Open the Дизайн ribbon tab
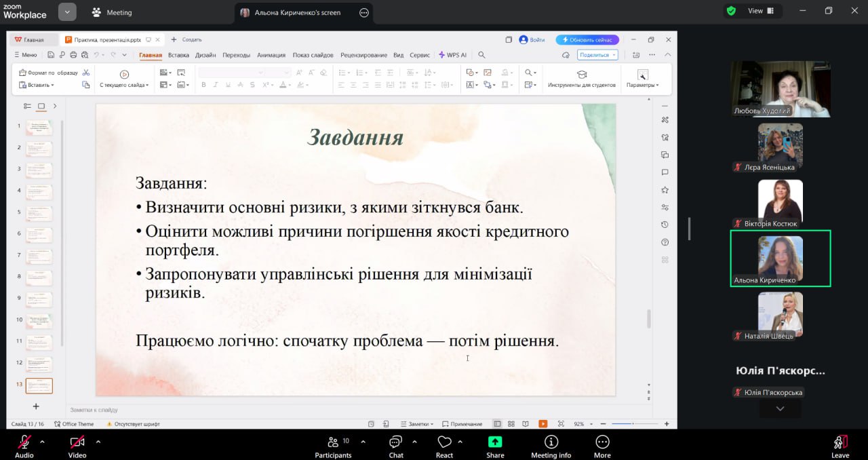Viewport: 868px width, 460px height. coord(205,55)
